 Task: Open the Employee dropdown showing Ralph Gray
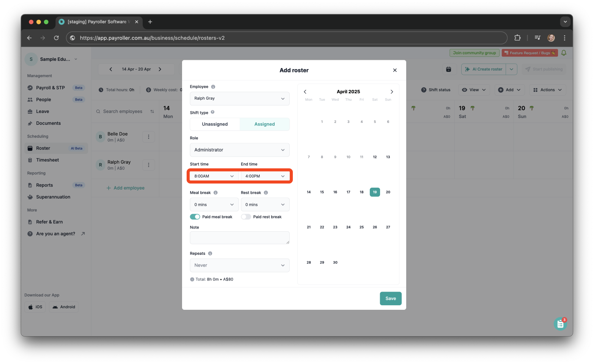tap(239, 98)
